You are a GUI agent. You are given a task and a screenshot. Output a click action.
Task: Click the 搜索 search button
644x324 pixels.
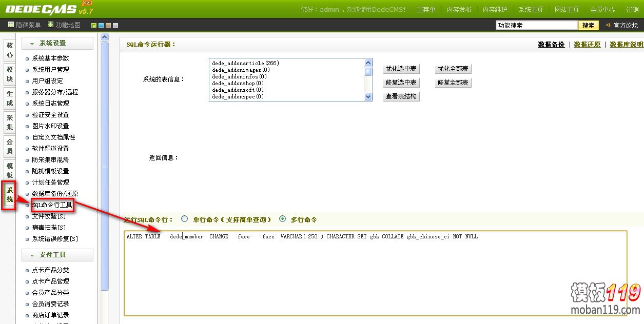[x=589, y=25]
